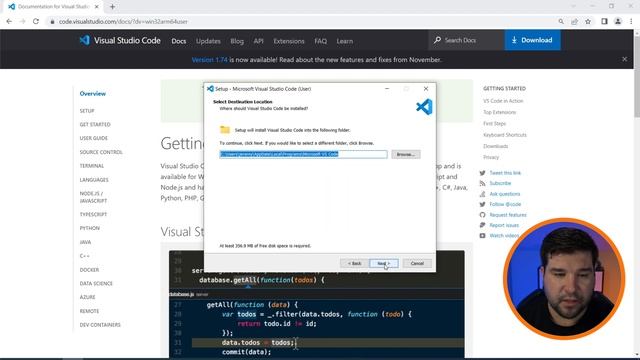Open the Keyboard Shortcuts link
Image resolution: width=640 pixels, height=360 pixels.
point(505,135)
